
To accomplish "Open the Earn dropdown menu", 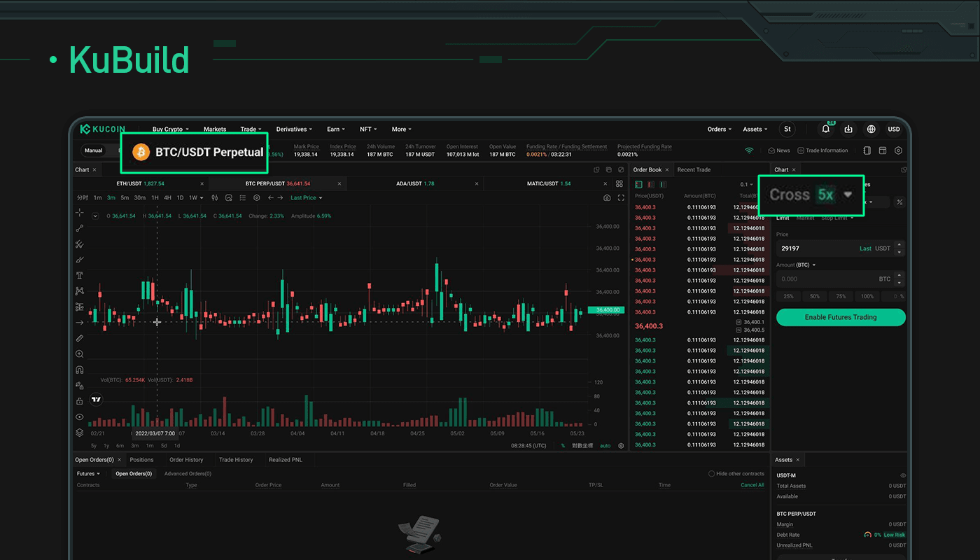I will [x=336, y=129].
